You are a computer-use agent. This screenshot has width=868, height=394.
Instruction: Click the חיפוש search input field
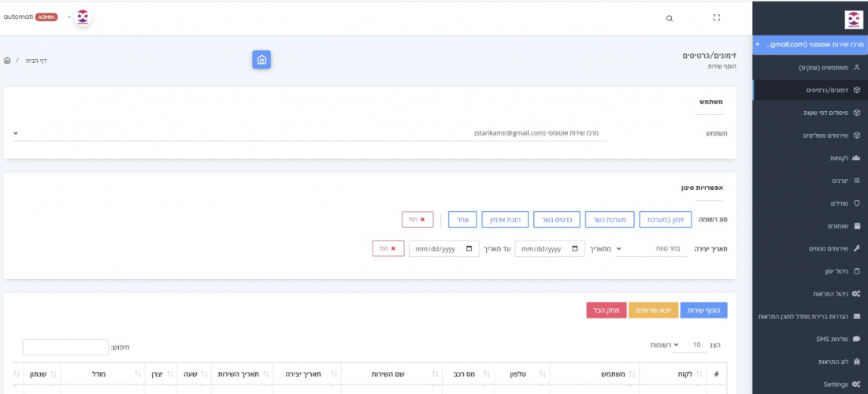point(65,347)
